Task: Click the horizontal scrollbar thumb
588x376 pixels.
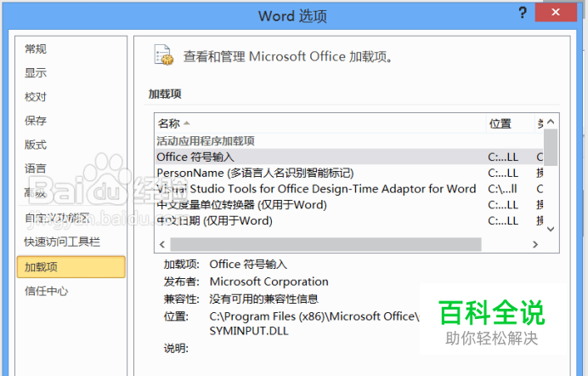Action: pos(325,245)
